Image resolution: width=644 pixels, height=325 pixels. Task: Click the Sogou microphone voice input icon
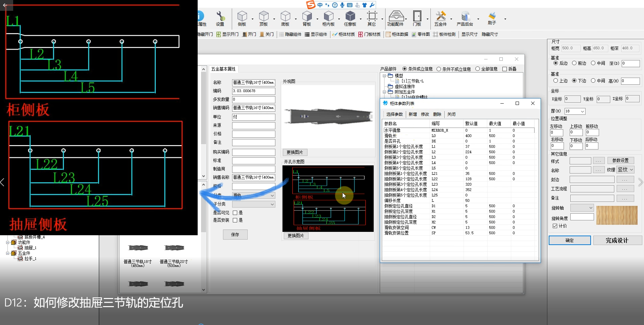click(x=342, y=5)
